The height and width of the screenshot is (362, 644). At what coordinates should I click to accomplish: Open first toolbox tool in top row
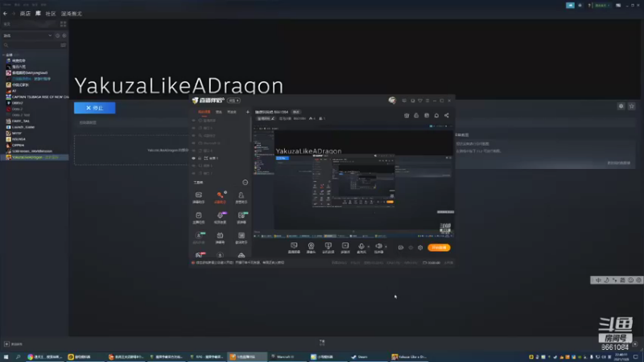(x=199, y=197)
